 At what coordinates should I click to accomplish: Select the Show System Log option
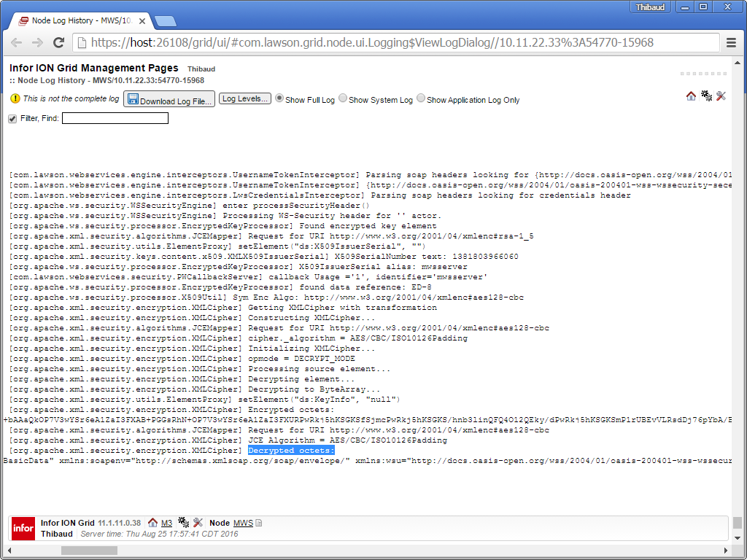[x=343, y=99]
